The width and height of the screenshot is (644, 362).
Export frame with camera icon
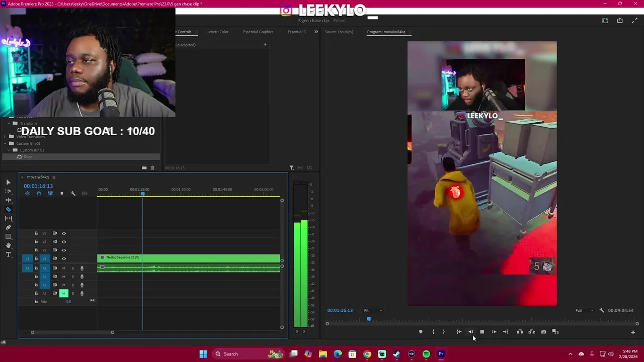pyautogui.click(x=543, y=332)
